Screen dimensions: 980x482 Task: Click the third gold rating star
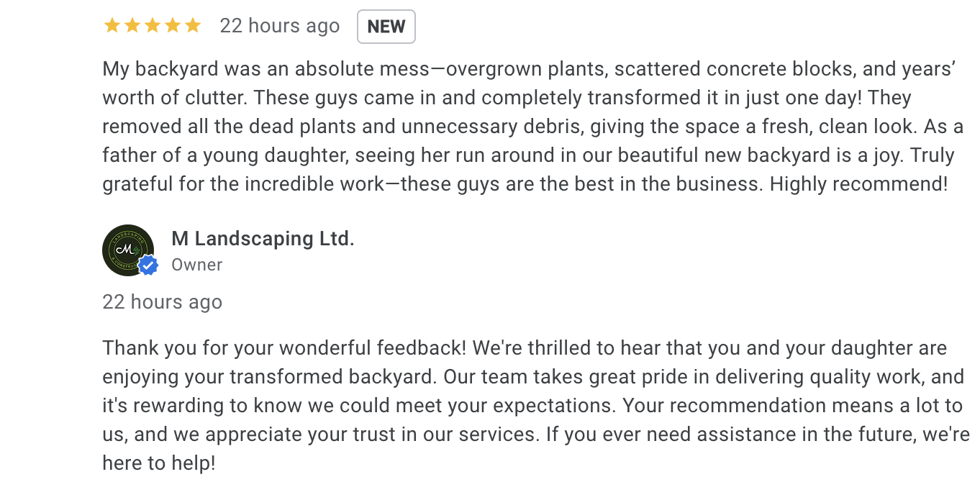point(152,27)
